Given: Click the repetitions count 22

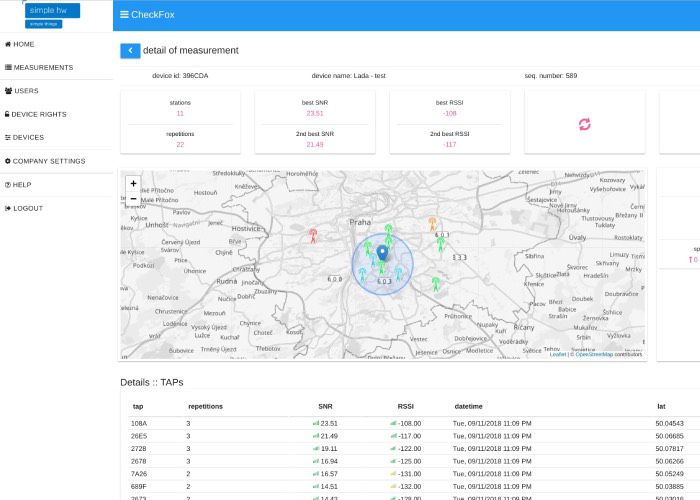Looking at the screenshot, I should coord(180,145).
